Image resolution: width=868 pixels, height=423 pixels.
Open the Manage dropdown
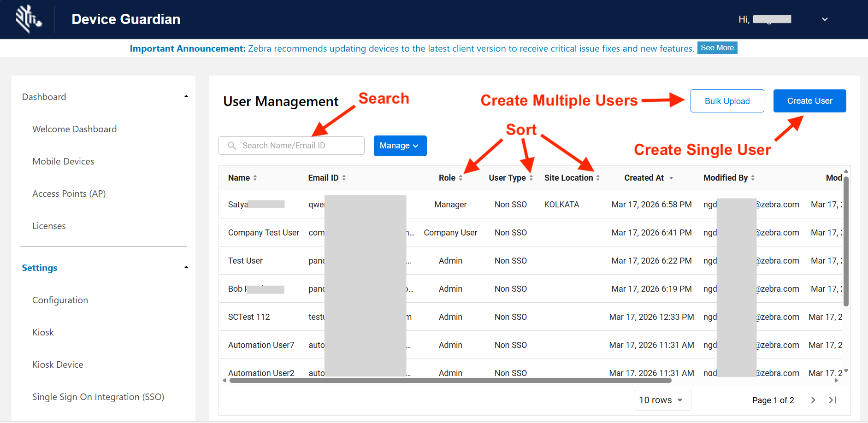400,146
